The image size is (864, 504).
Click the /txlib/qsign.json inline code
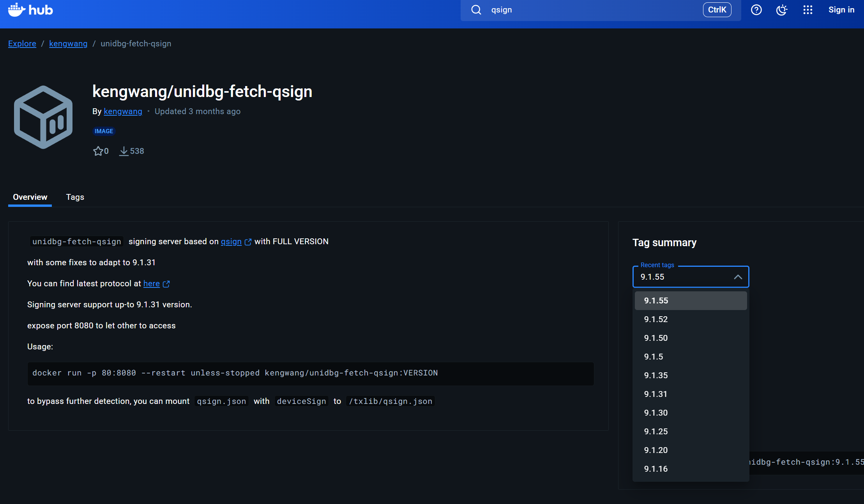[x=390, y=401]
